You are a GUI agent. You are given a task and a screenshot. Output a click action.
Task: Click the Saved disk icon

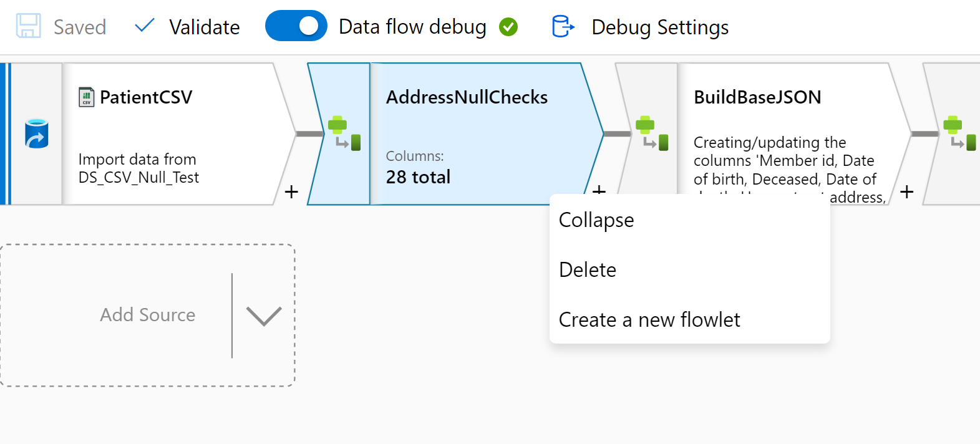point(28,27)
